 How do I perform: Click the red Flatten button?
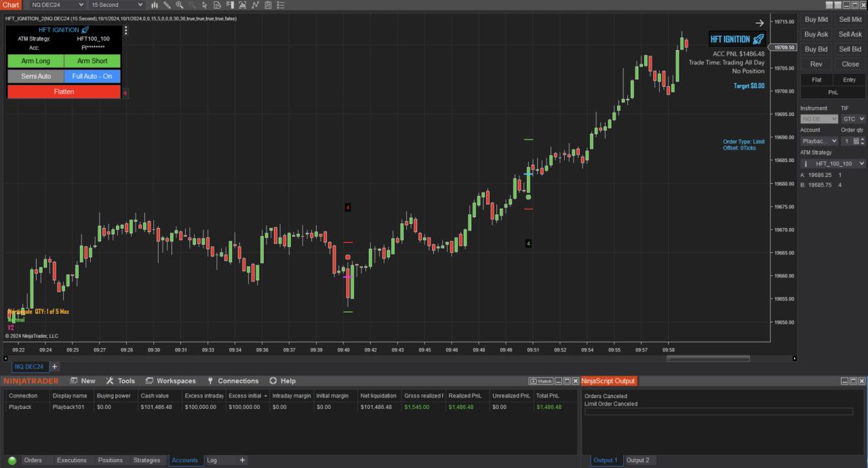[64, 92]
